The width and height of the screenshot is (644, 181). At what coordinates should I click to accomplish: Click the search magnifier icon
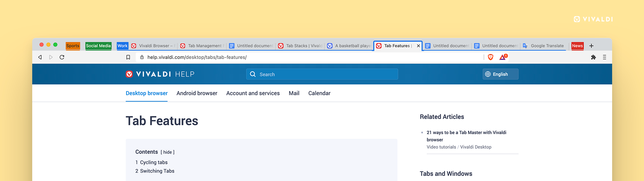253,74
